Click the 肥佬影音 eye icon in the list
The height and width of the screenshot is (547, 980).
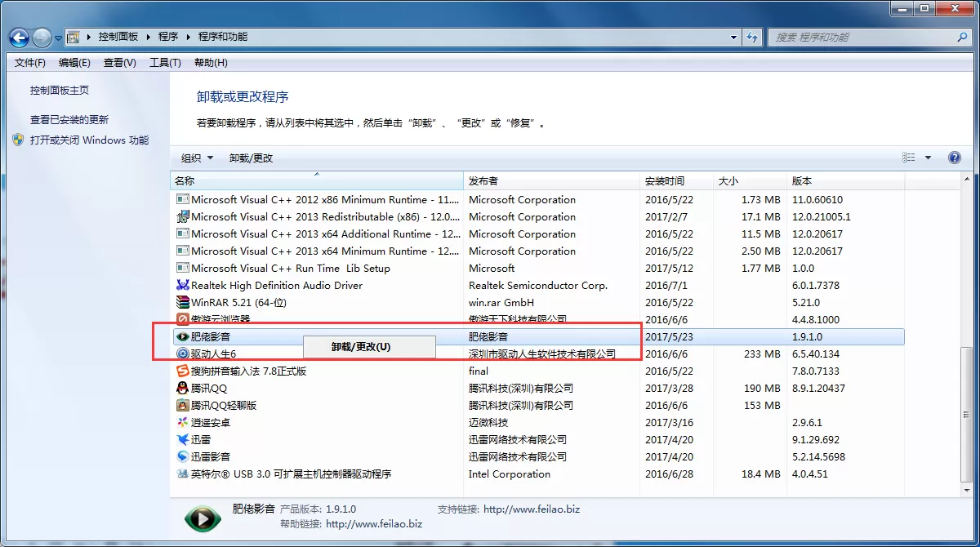[183, 337]
